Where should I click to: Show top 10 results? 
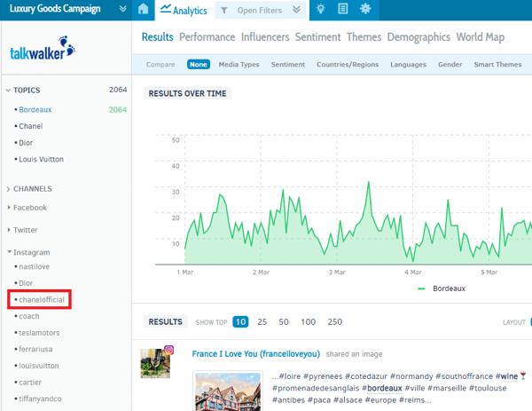coord(240,322)
